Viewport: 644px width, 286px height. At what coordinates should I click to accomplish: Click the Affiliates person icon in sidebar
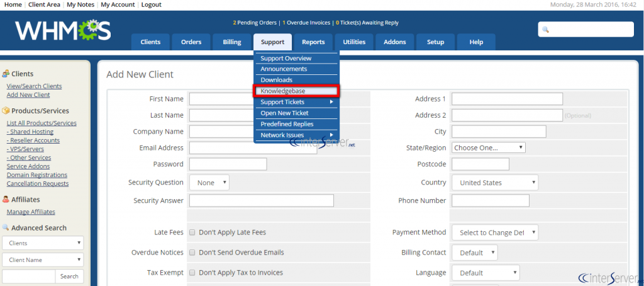[6, 199]
